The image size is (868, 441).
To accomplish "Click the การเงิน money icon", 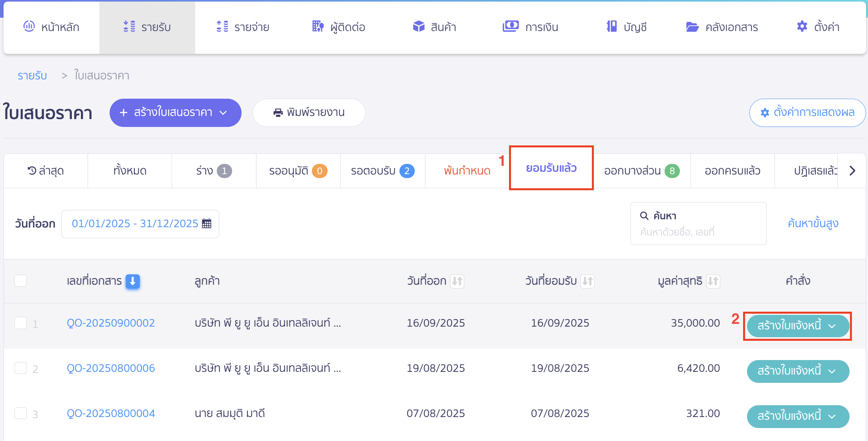I will [511, 26].
